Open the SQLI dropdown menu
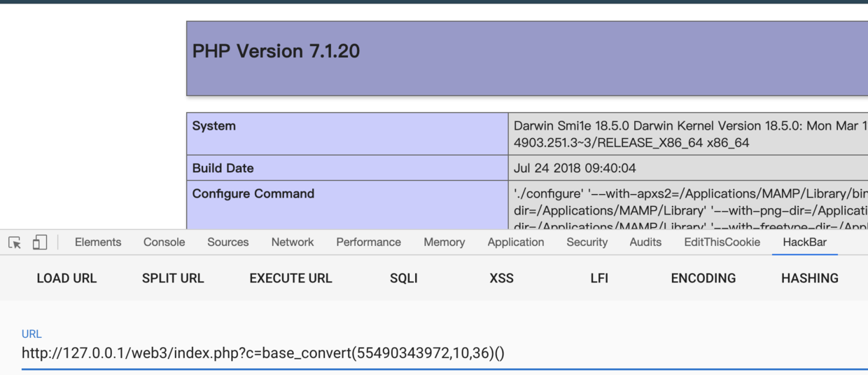Image resolution: width=868 pixels, height=375 pixels. 404,278
